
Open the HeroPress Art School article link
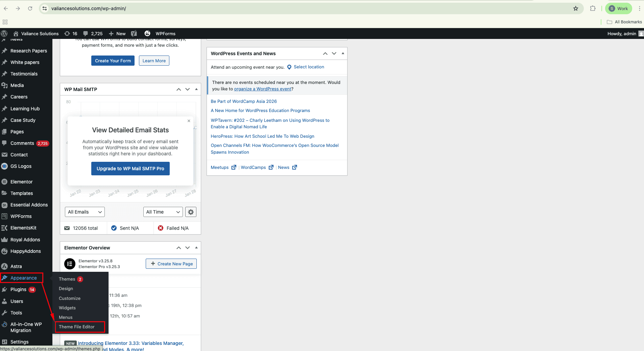tap(262, 136)
